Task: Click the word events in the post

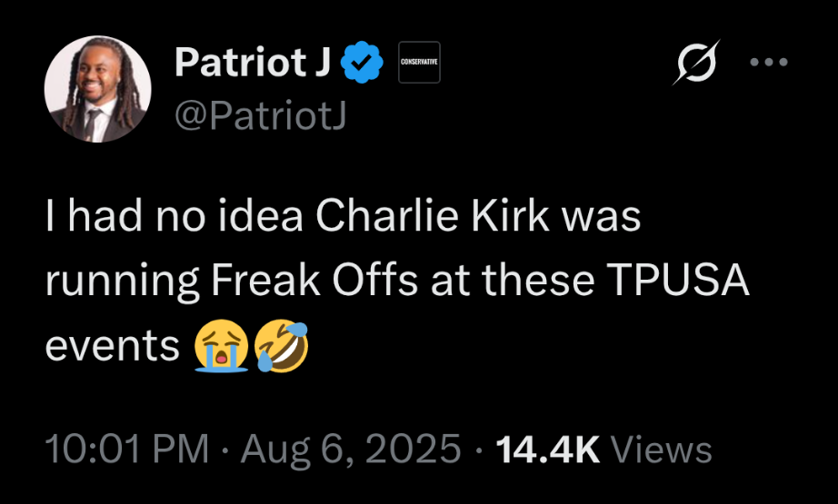Action: [x=112, y=346]
